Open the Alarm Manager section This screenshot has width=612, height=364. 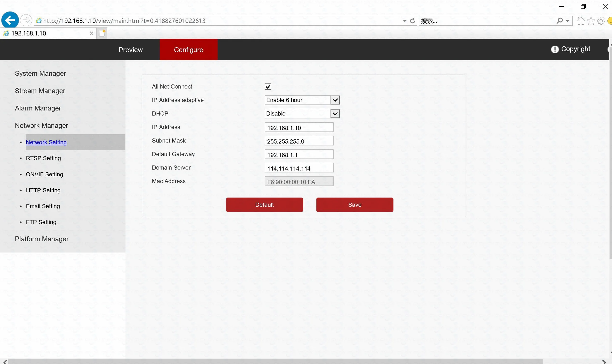38,108
